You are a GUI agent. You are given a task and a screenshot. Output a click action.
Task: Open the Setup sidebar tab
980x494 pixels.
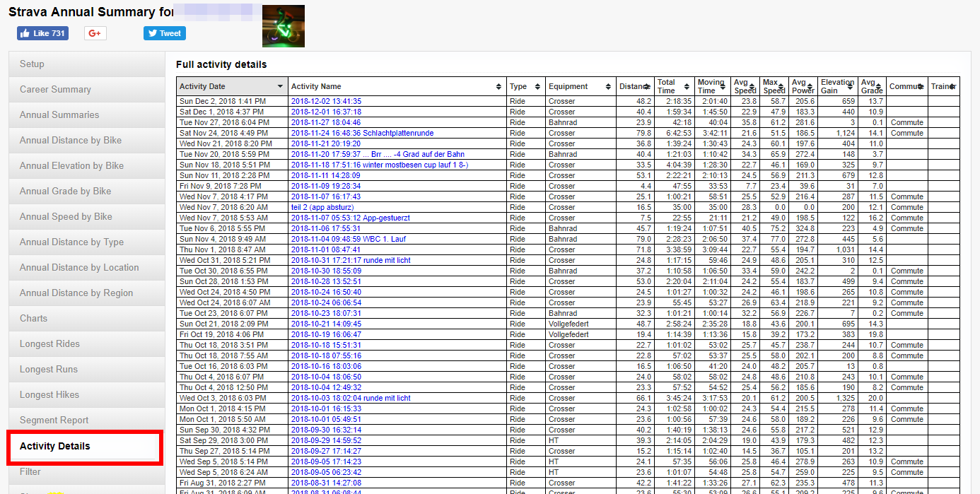point(86,64)
